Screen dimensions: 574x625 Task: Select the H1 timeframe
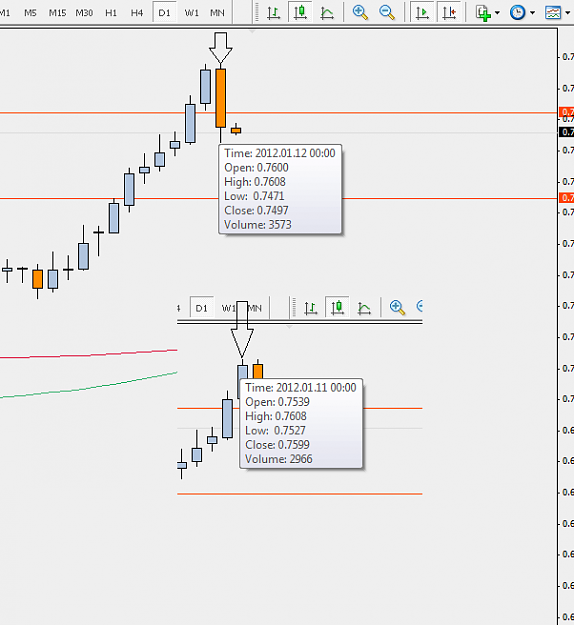(111, 13)
